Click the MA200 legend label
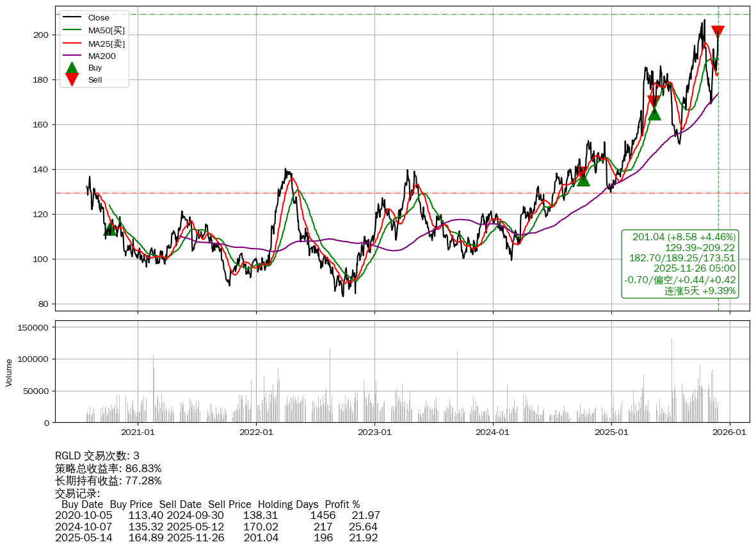Screen dimensions: 756x549 pos(102,56)
